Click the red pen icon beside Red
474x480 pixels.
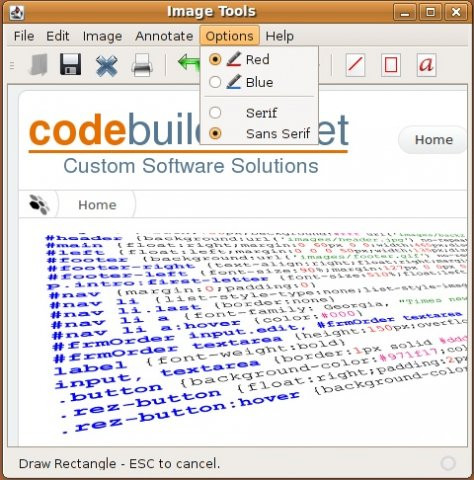234,59
